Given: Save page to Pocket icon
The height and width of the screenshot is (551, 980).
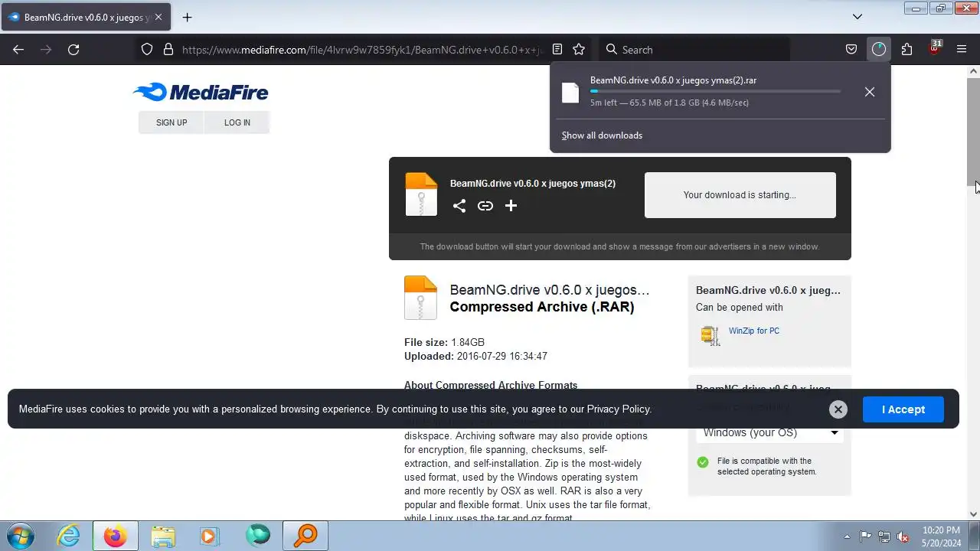Looking at the screenshot, I should click(x=851, y=49).
